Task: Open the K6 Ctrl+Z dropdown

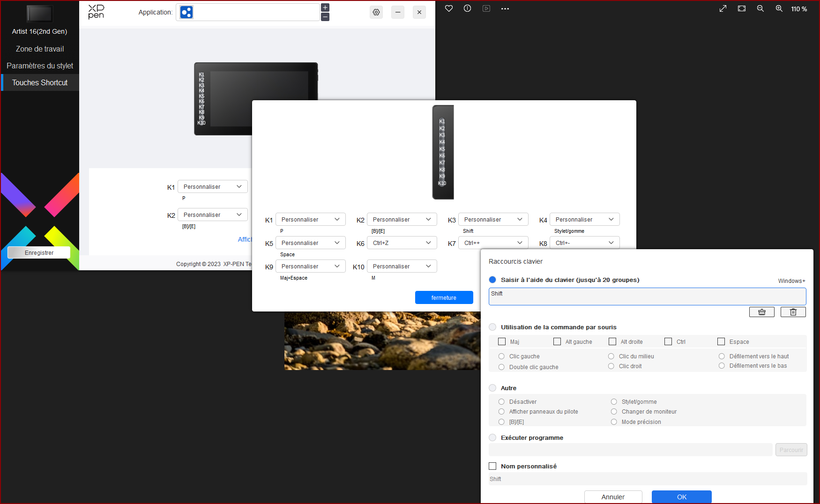Action: tap(402, 243)
